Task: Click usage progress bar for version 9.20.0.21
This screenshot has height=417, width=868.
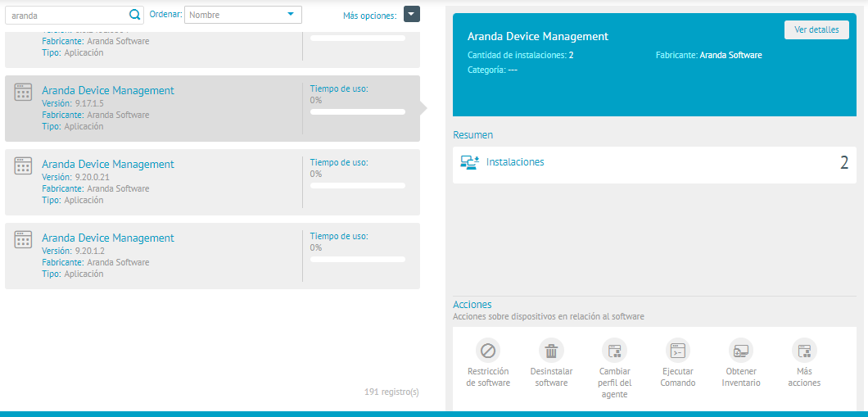Action: (x=358, y=185)
